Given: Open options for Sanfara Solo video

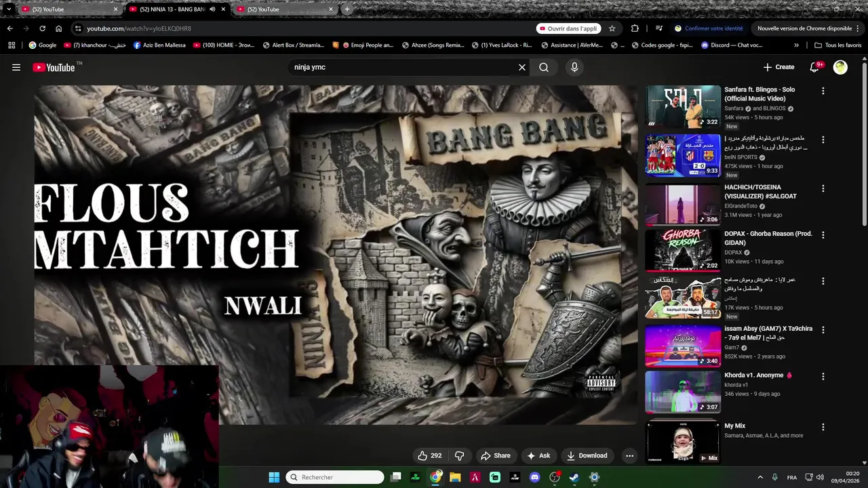Looking at the screenshot, I should [x=823, y=91].
